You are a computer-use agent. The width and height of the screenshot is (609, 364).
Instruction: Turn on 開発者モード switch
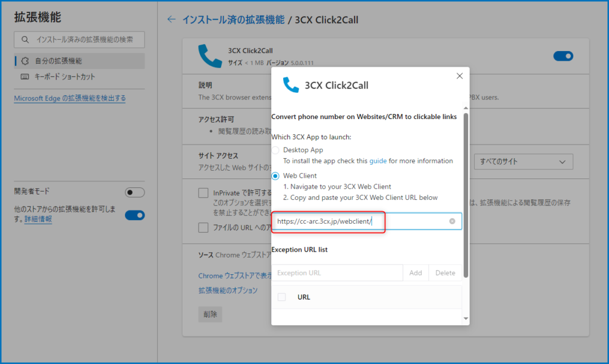[x=134, y=192]
